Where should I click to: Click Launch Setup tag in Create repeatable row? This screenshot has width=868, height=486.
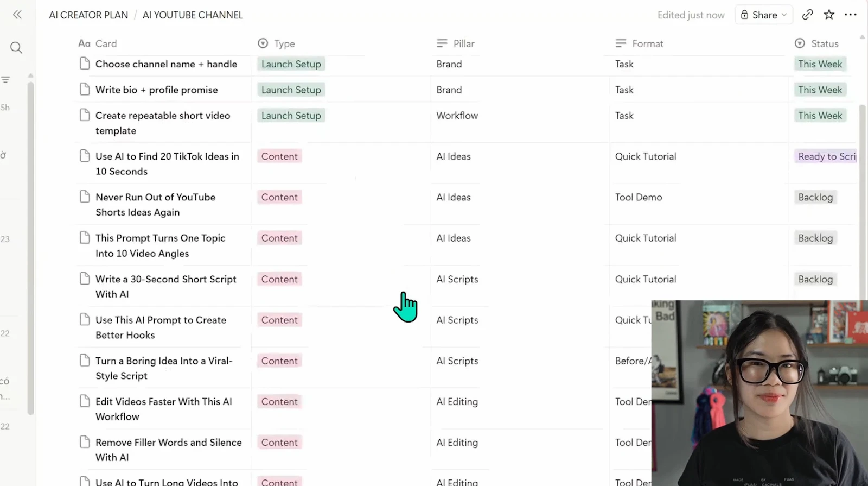click(291, 116)
